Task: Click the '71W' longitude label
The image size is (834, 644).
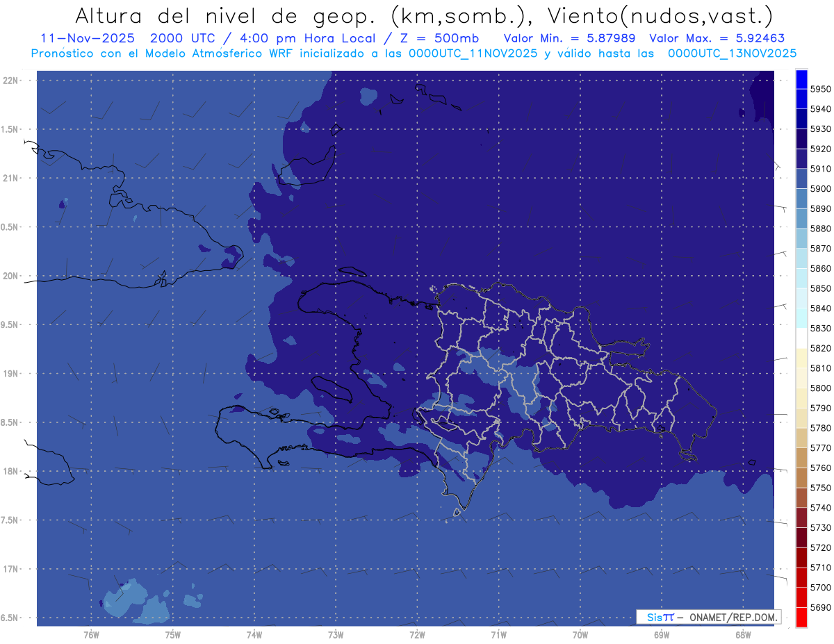Action: click(498, 635)
